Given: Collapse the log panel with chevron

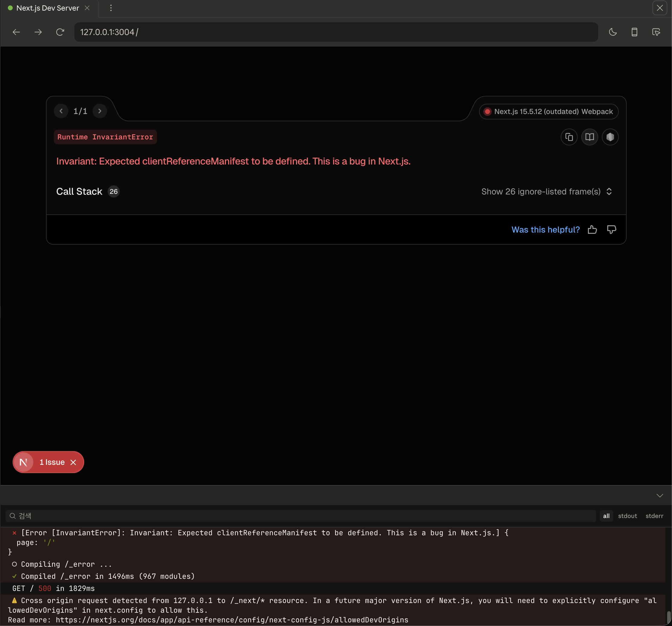Looking at the screenshot, I should 660,496.
